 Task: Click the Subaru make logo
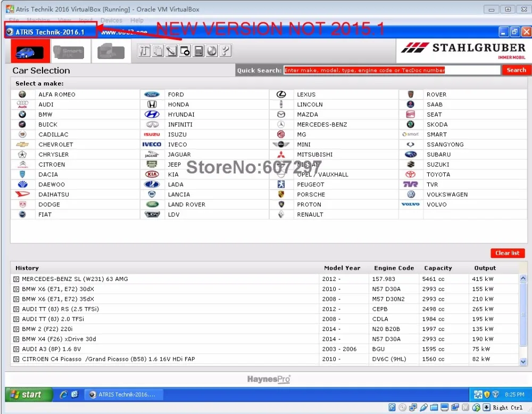411,154
